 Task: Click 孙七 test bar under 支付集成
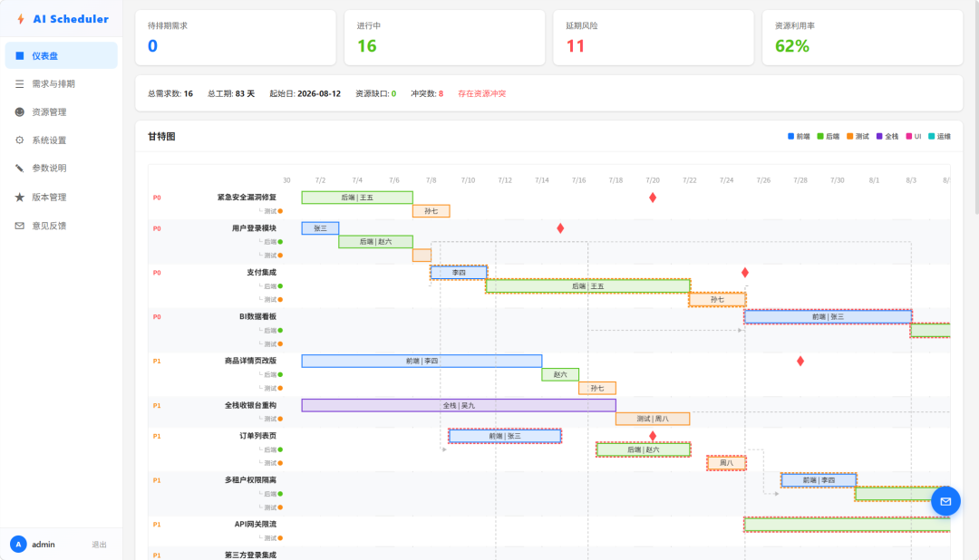[x=717, y=300]
